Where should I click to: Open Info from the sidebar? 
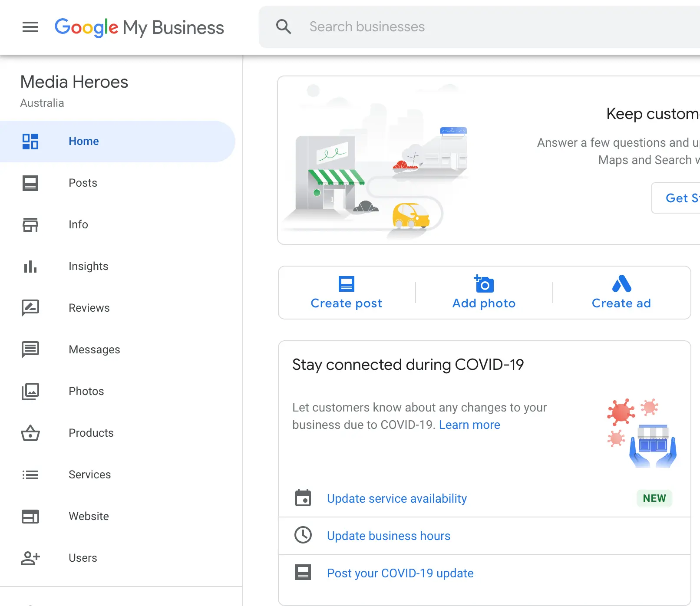[117, 225]
